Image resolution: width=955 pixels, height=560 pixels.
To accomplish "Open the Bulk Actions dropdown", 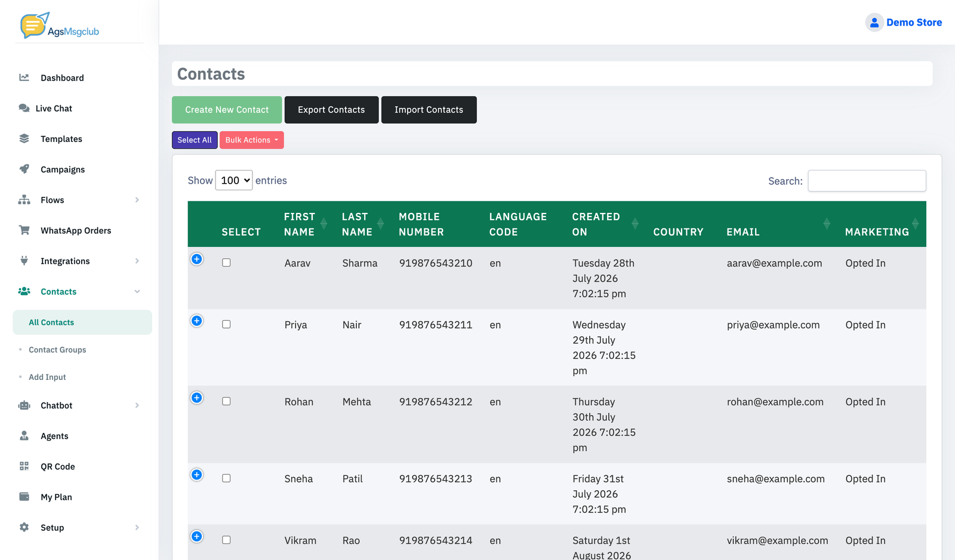I will point(252,140).
